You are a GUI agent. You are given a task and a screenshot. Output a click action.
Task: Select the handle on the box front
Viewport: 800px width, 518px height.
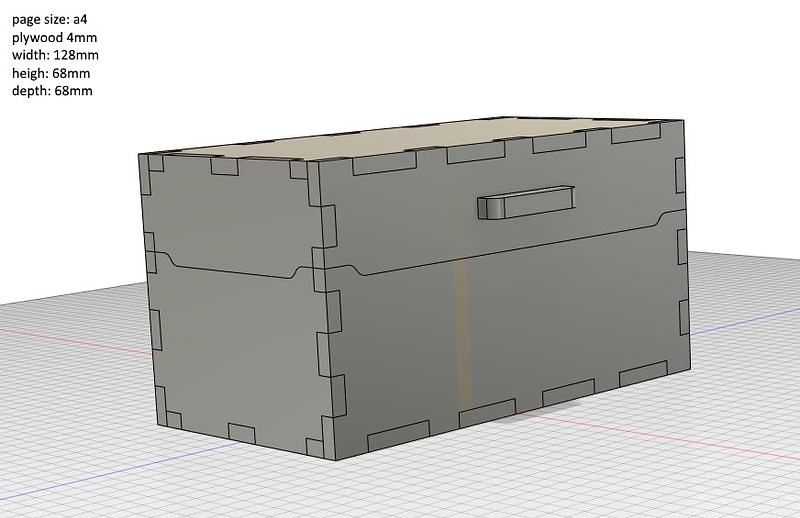point(526,202)
